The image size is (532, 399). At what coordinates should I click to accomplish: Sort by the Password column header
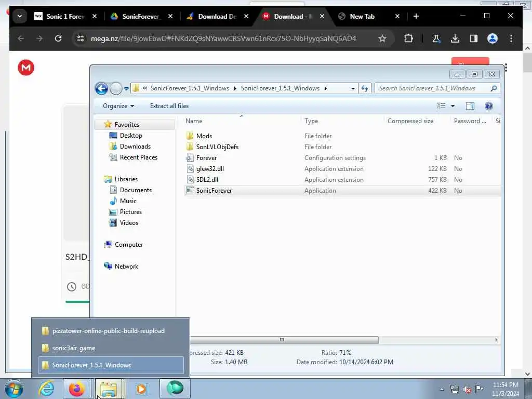[470, 121]
